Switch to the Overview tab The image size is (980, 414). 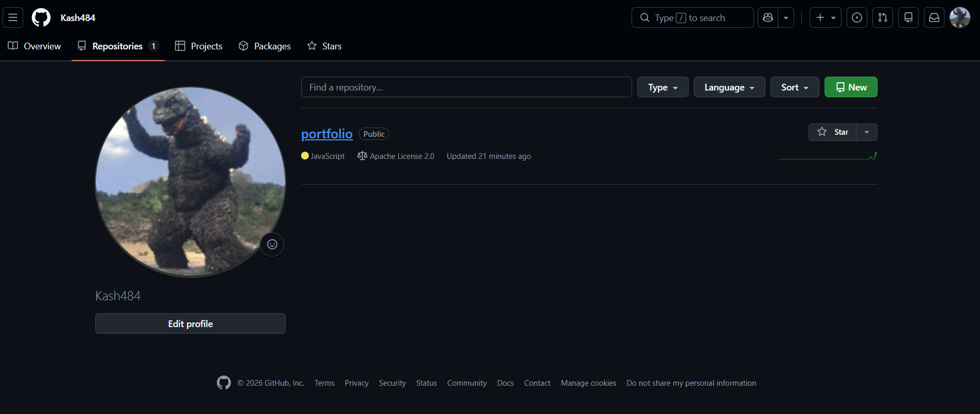(34, 46)
